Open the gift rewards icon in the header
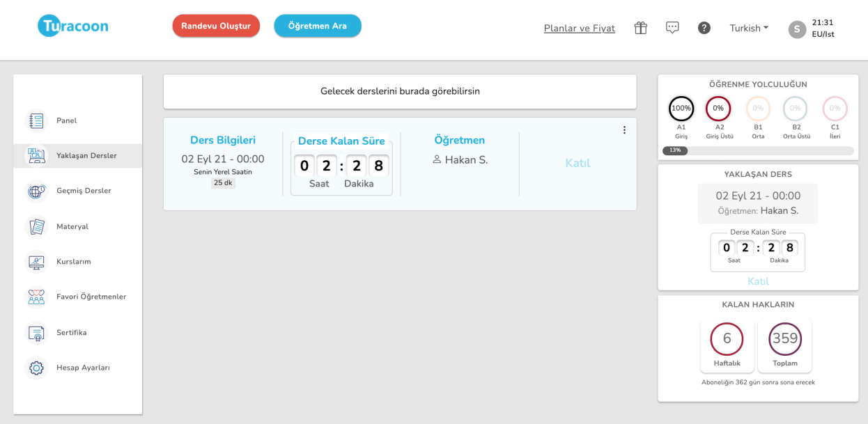Image resolution: width=868 pixels, height=424 pixels. [640, 28]
